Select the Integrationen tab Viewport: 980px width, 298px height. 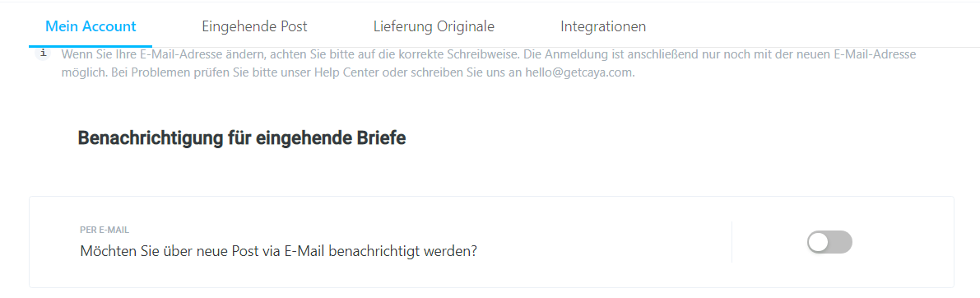(x=603, y=27)
